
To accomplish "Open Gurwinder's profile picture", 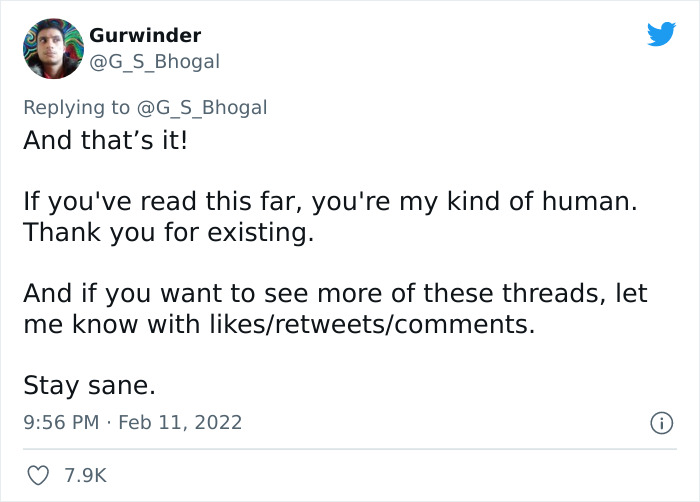I will pos(52,48).
